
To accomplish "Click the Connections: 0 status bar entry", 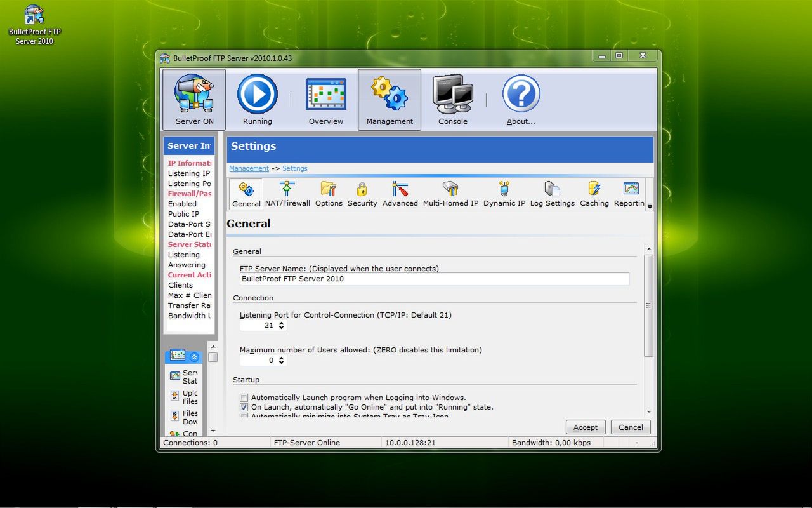I will coord(190,443).
